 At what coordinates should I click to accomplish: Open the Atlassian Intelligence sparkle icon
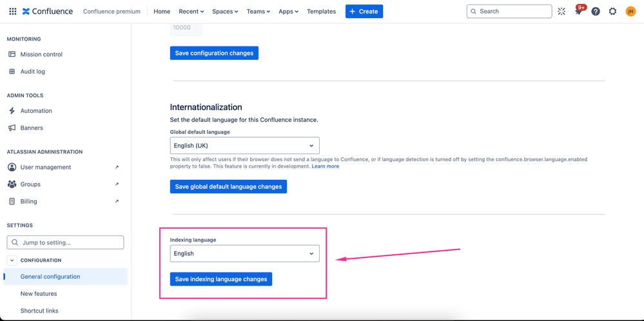click(561, 12)
